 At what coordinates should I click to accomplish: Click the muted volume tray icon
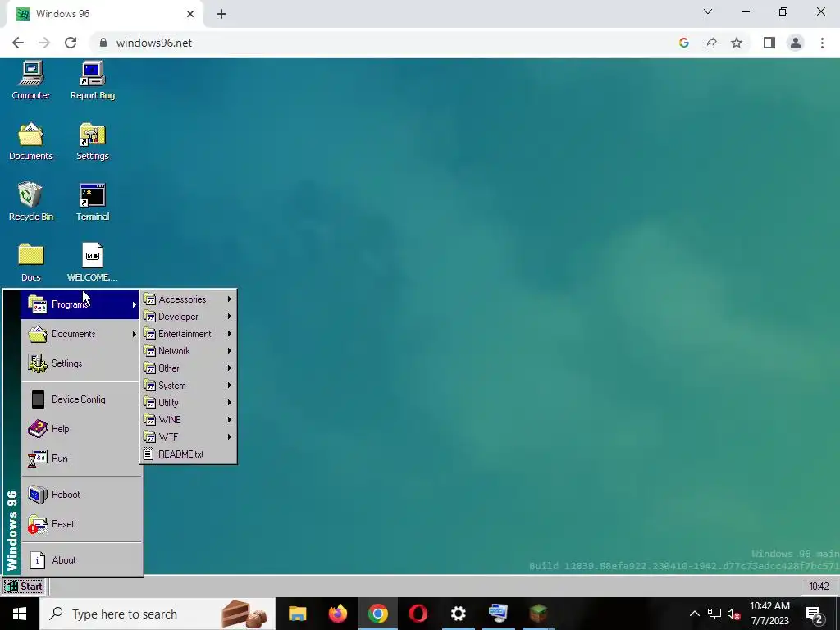pos(734,614)
